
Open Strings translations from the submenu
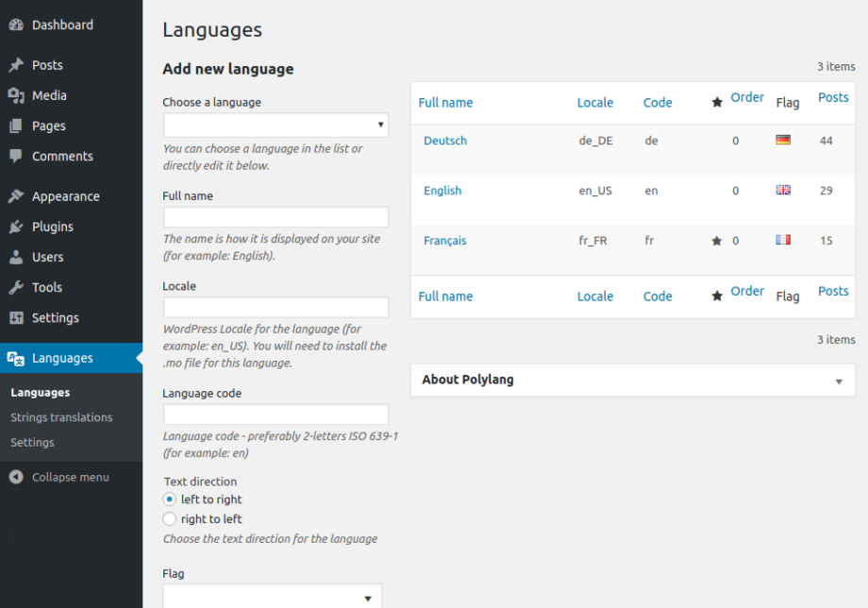coord(60,416)
